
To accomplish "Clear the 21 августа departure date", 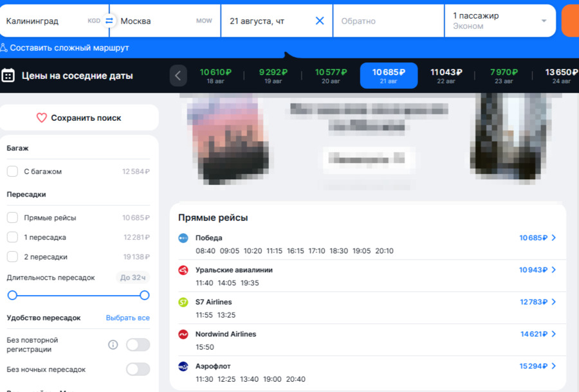I will pyautogui.click(x=320, y=21).
